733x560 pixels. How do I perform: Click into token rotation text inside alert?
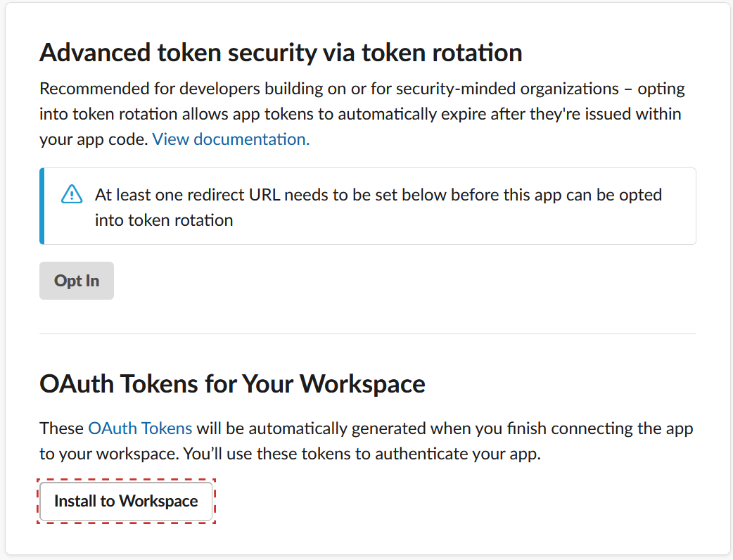(x=164, y=220)
